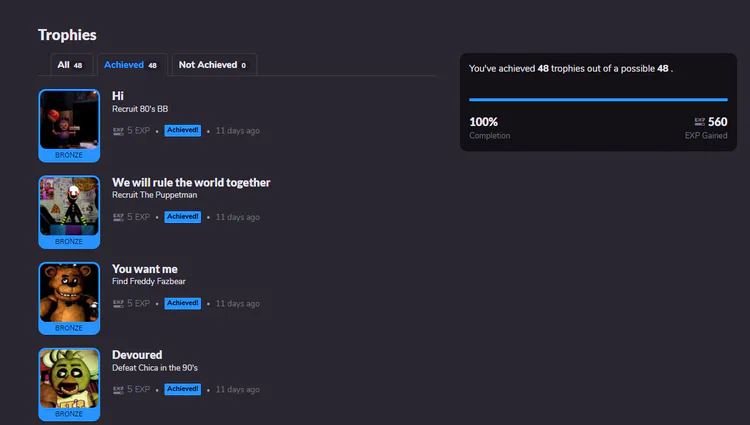Click BRONZE label under Chica trophy
Image resolution: width=750 pixels, height=425 pixels.
(69, 414)
